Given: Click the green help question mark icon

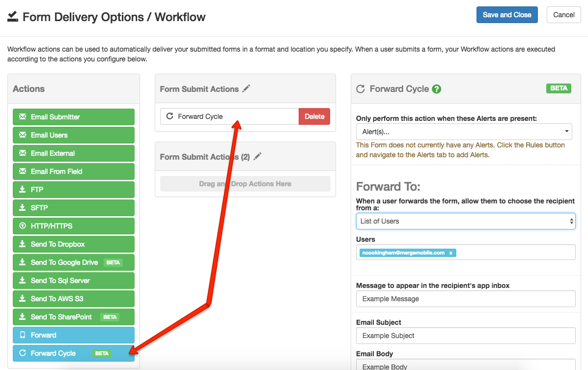Looking at the screenshot, I should point(436,89).
